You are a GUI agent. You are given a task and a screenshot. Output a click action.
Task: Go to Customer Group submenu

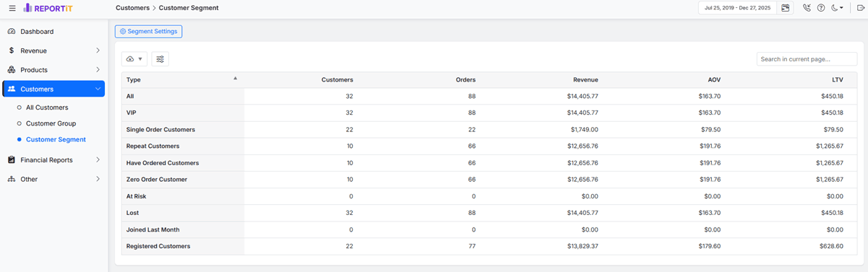tap(51, 123)
